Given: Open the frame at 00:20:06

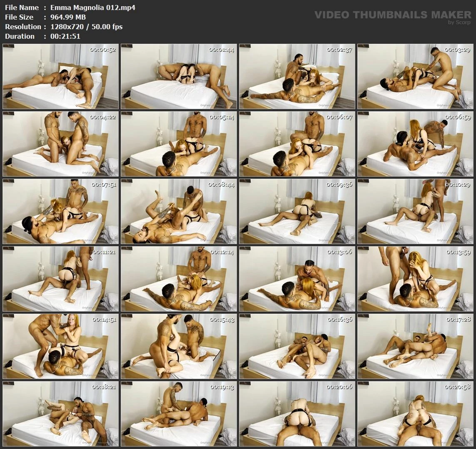Looking at the screenshot, I should coord(297,414).
